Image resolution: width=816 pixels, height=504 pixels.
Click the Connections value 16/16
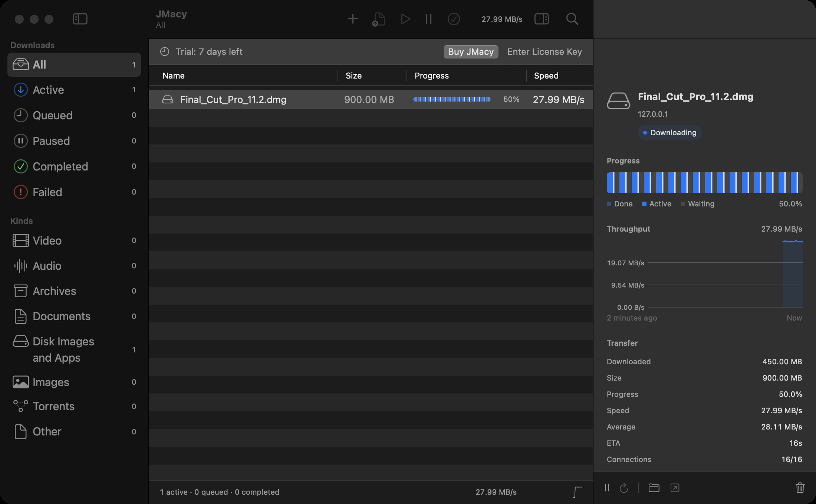(x=792, y=460)
